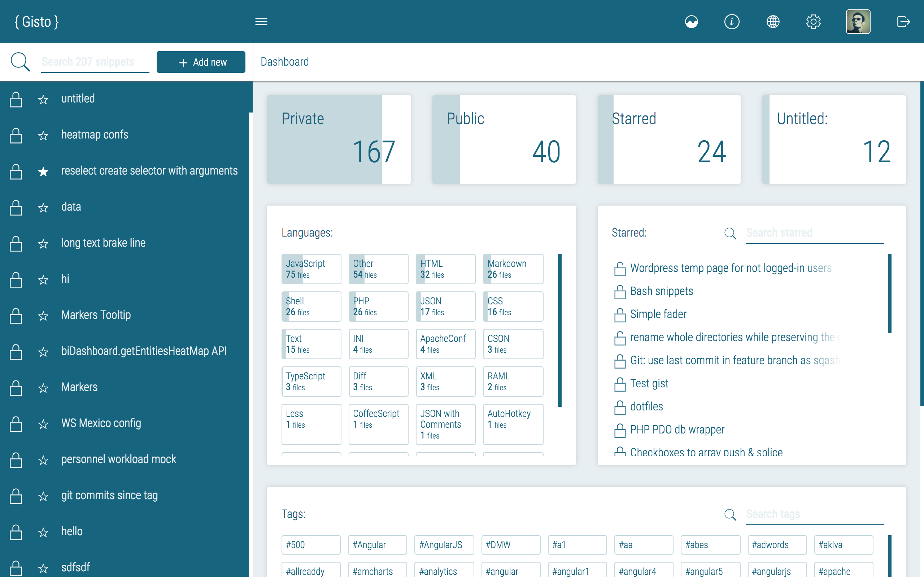Viewport: 924px width, 577px height.
Task: Open the info about icon
Action: tap(732, 22)
